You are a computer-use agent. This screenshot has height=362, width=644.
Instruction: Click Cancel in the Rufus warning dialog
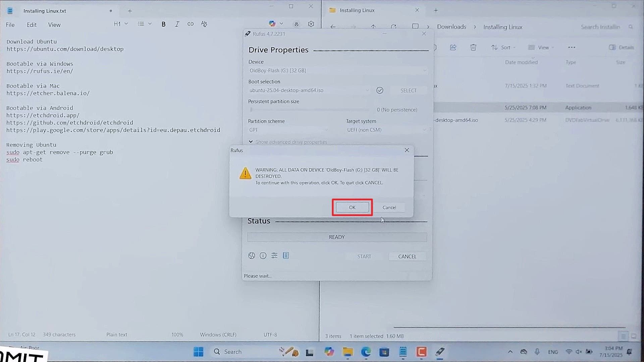click(x=389, y=207)
